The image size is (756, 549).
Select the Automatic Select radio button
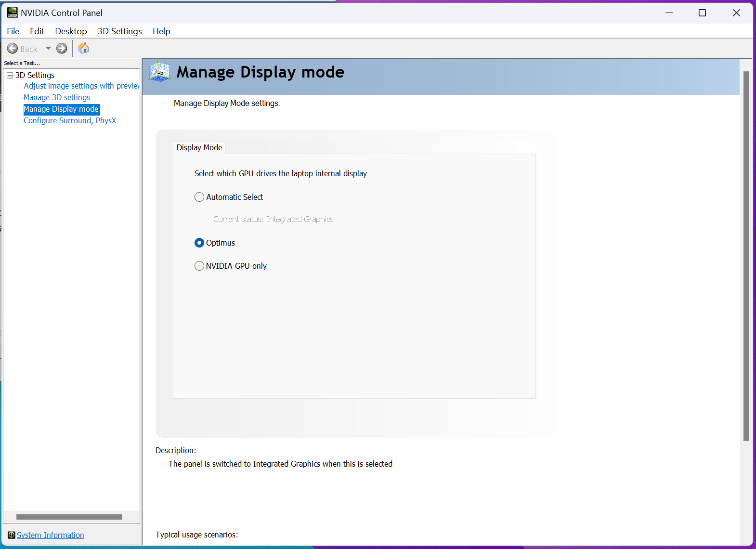[x=199, y=197]
